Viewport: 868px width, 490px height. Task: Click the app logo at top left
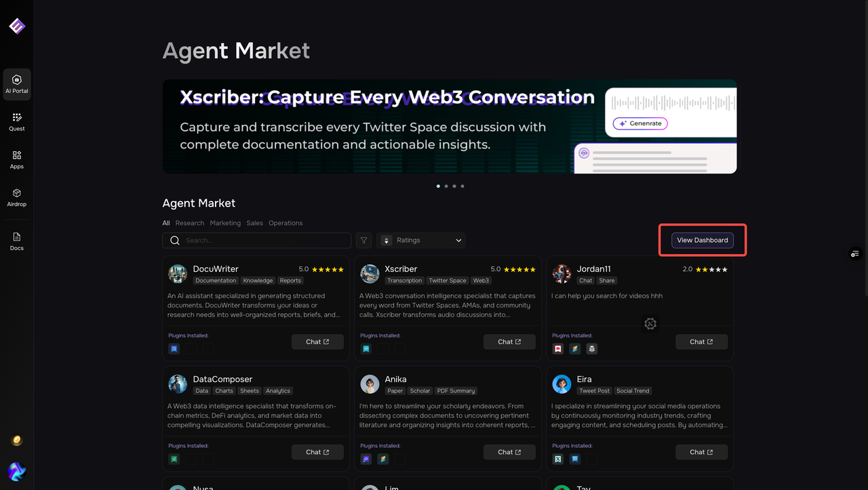(x=17, y=26)
